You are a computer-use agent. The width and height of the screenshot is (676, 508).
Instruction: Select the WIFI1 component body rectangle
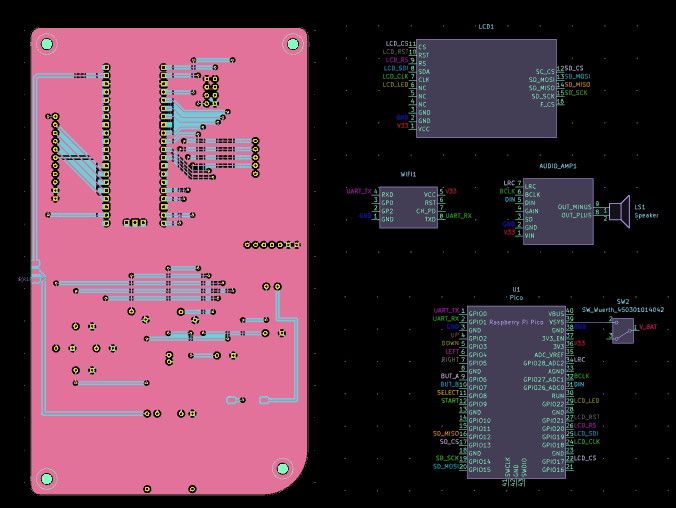click(x=409, y=207)
